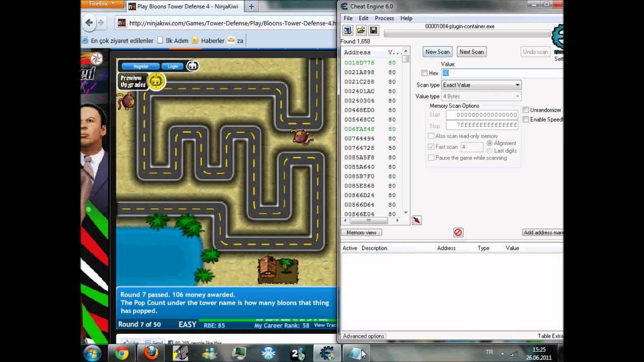Viewport: 644px width, 362px height.
Task: Enable the Speedhack checkbox
Action: click(x=526, y=120)
